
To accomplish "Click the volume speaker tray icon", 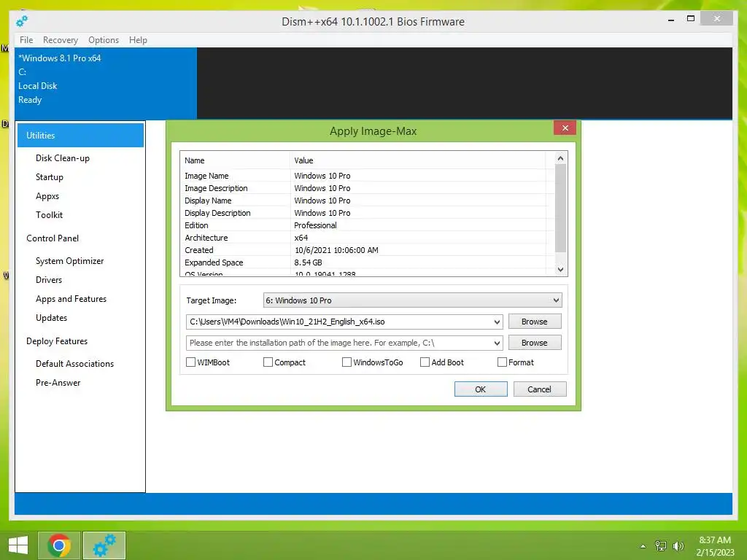I will (x=678, y=545).
